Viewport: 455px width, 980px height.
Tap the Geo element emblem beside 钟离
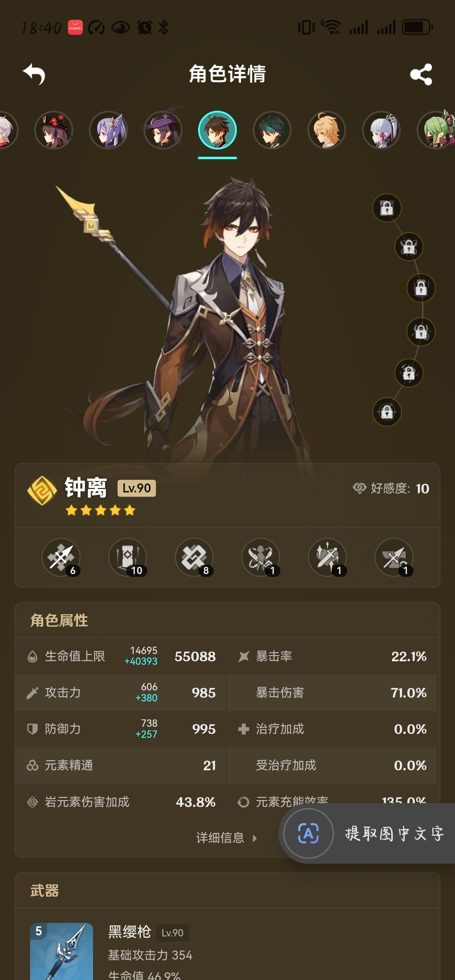pyautogui.click(x=42, y=490)
